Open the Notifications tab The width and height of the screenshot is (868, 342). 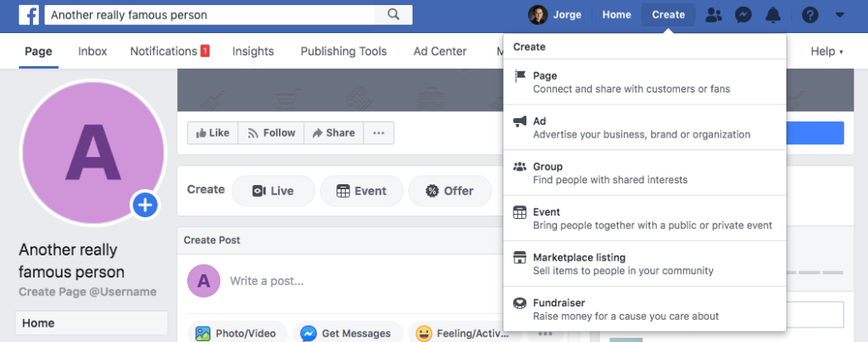pyautogui.click(x=164, y=52)
